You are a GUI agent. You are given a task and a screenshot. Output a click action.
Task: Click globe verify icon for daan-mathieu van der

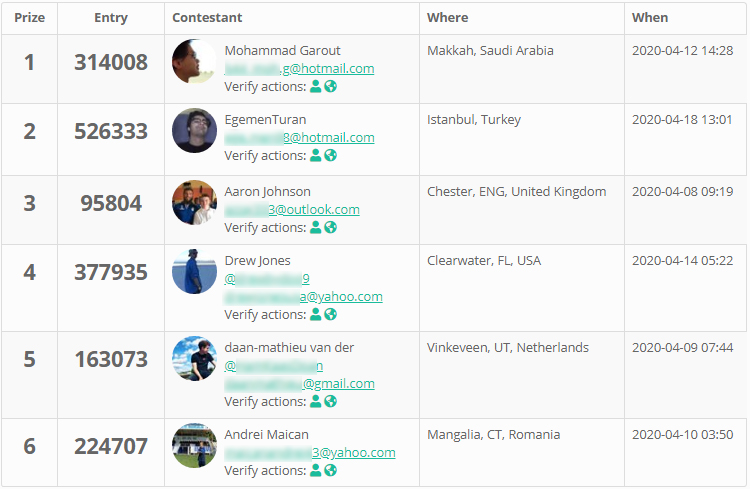[x=330, y=402]
